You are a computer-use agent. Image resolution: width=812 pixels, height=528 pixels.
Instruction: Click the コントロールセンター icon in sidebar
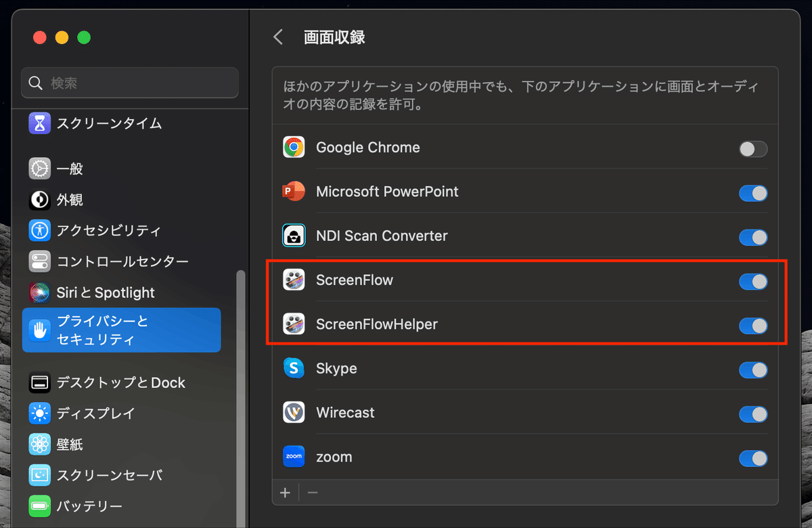pyautogui.click(x=40, y=261)
